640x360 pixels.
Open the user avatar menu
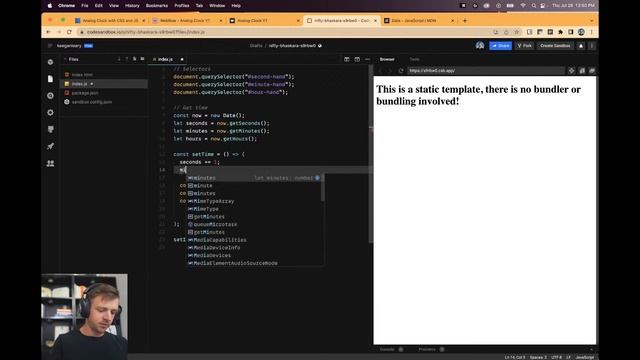[x=480, y=46]
